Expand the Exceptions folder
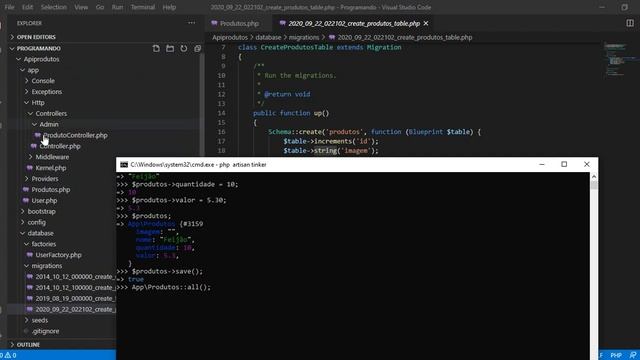This screenshot has width=640, height=360. (x=47, y=91)
